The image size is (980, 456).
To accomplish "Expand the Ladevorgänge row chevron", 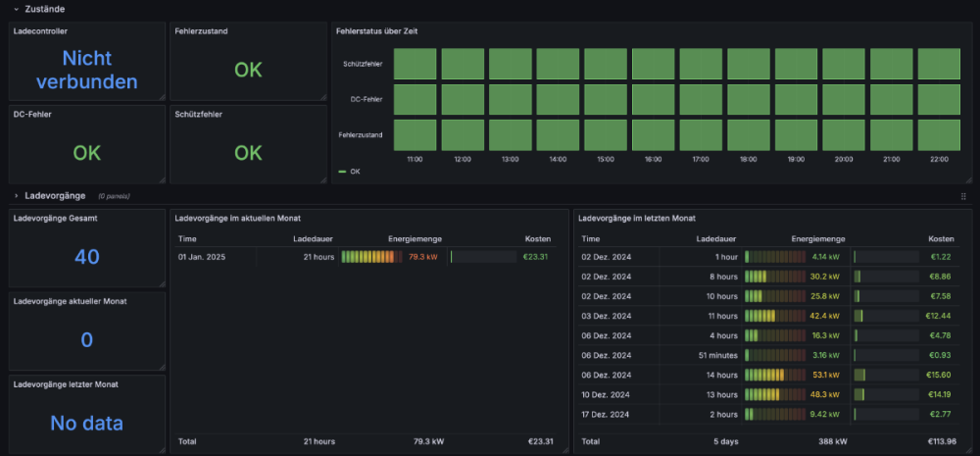I will [x=16, y=195].
